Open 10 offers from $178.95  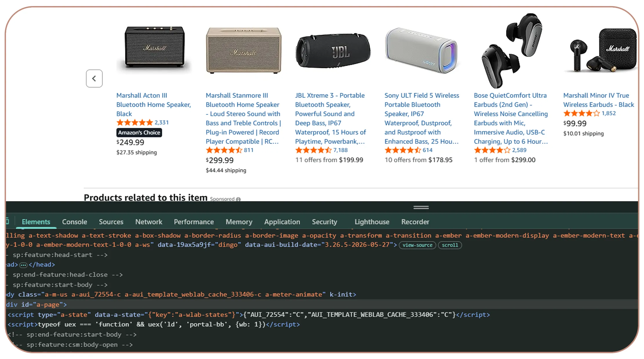pos(418,160)
